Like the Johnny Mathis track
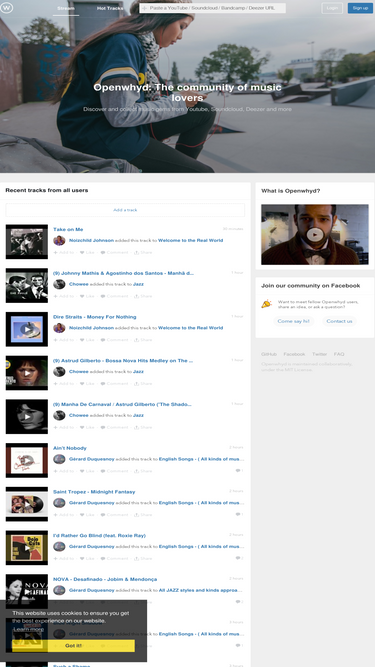This screenshot has width=375, height=667. [88, 296]
